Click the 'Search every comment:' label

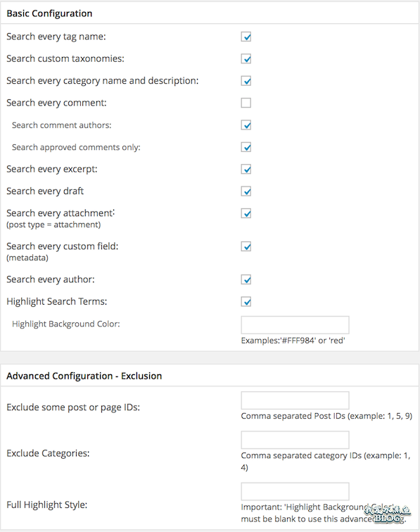tap(56, 103)
